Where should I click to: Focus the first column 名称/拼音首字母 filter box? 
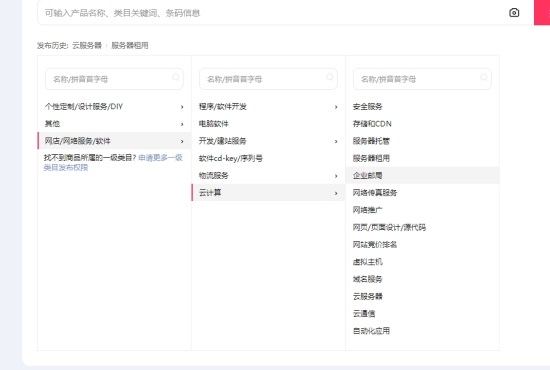pos(114,79)
